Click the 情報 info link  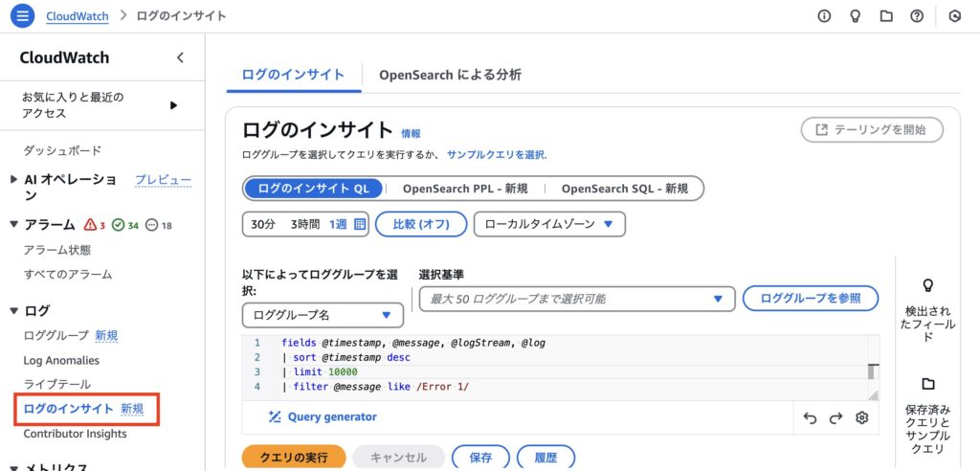click(412, 133)
